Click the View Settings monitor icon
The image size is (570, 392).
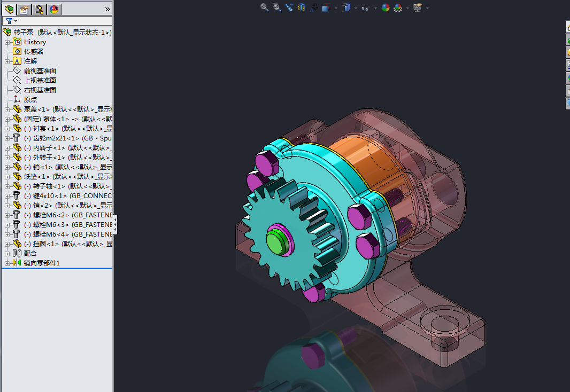(417, 7)
